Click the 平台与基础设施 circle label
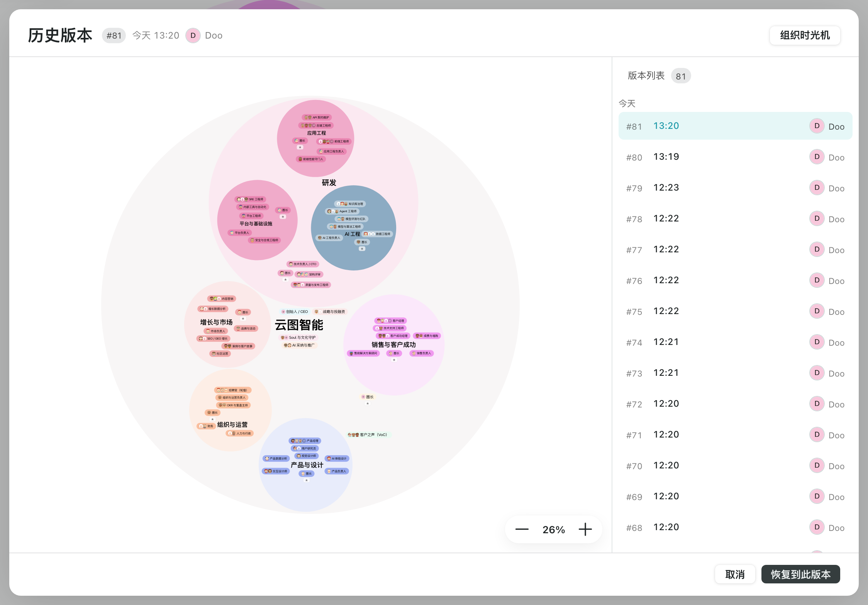 [256, 224]
